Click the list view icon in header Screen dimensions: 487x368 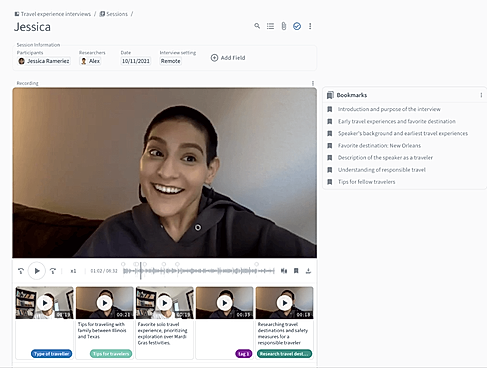point(270,26)
